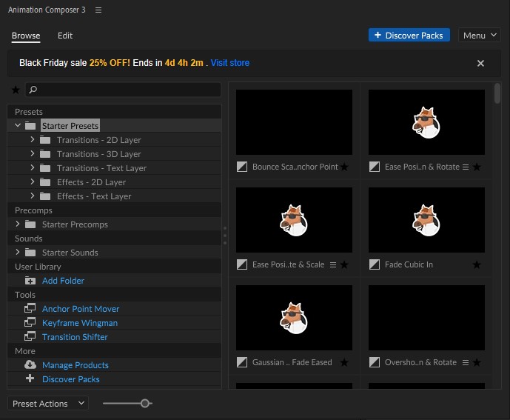Open the Menu dropdown

pos(480,35)
